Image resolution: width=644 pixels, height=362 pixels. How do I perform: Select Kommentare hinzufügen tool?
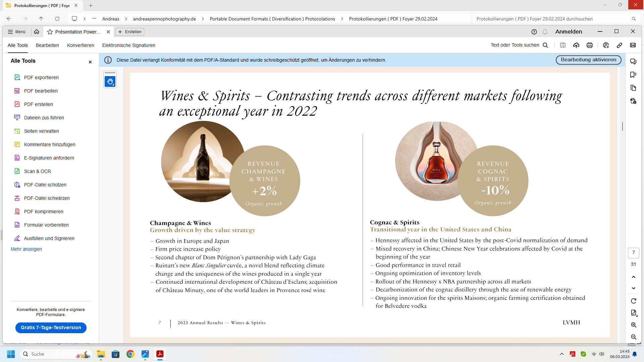pos(50,144)
